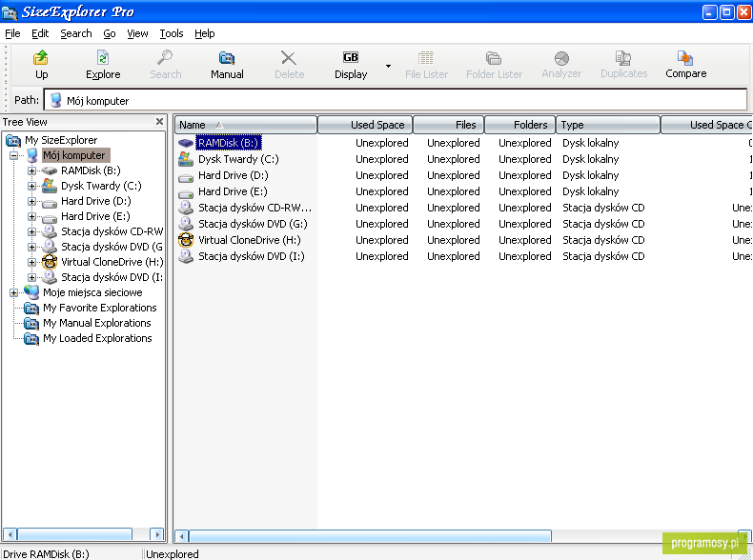Open the Display dropdown arrow
The height and width of the screenshot is (560, 753).
click(389, 66)
